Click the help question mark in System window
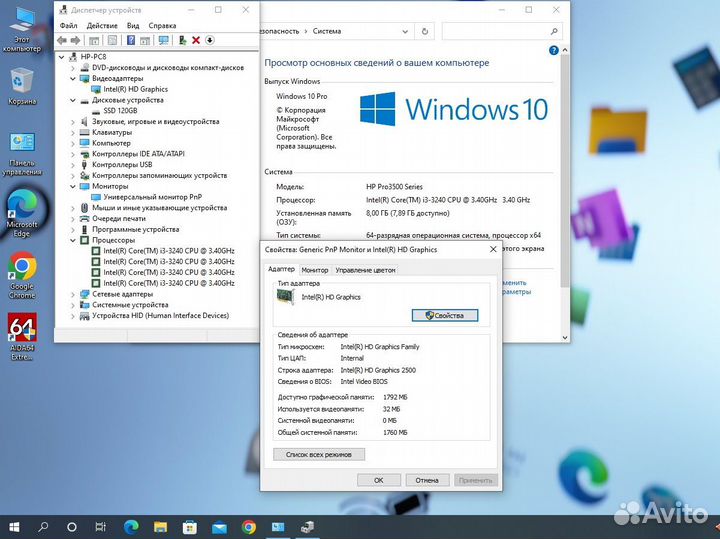 [554, 51]
